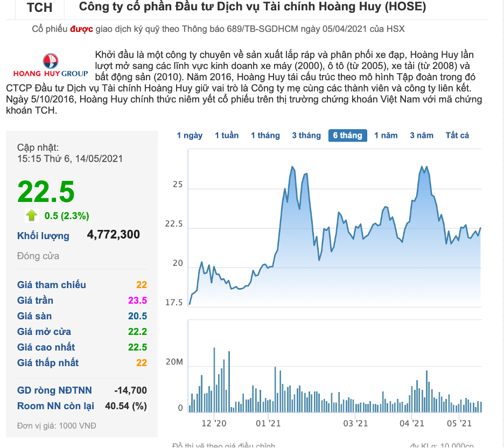The image size is (504, 448).
Task: Switch chart to '1 tuần' range
Action: click(227, 135)
